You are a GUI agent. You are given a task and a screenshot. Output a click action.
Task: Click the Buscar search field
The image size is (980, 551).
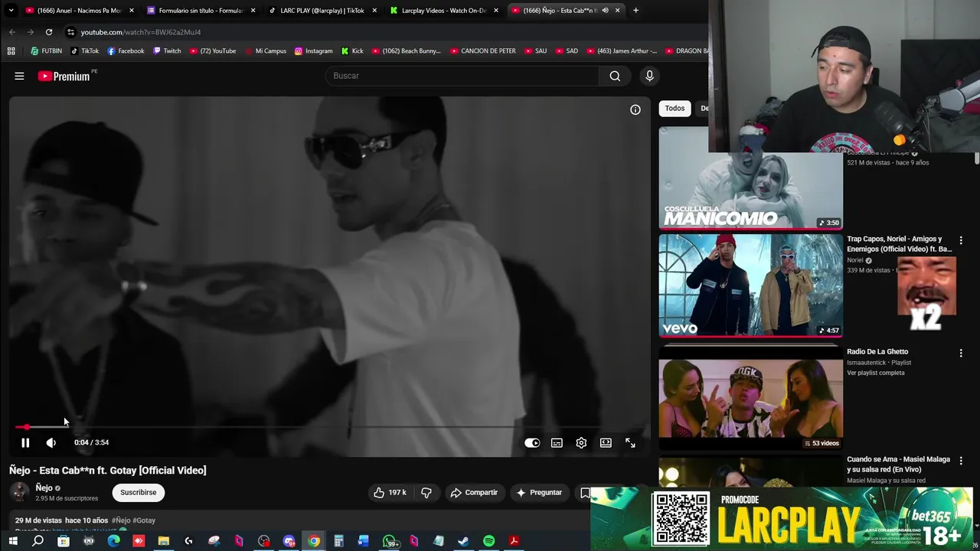click(x=462, y=76)
